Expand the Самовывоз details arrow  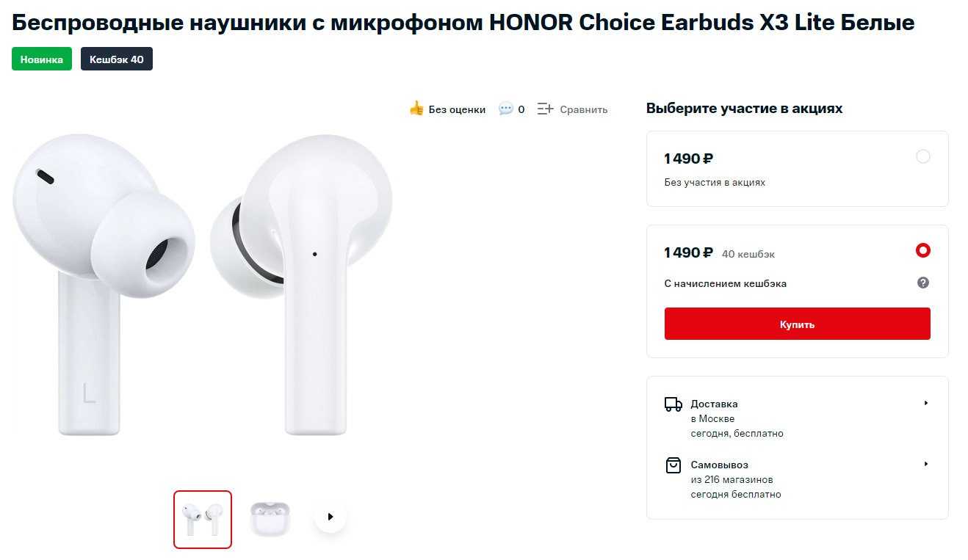click(x=926, y=464)
